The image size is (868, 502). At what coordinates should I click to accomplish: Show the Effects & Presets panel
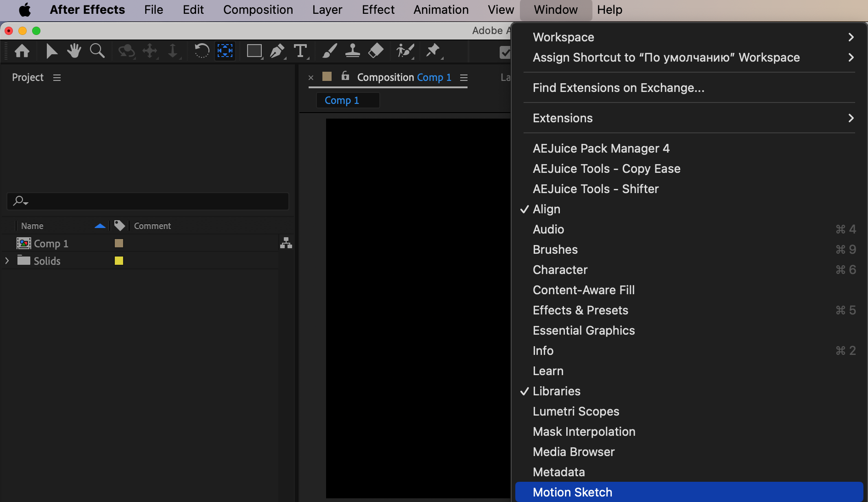coord(689,310)
